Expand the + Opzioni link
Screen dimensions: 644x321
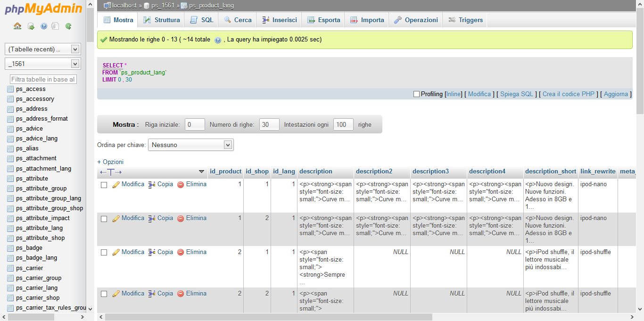click(110, 162)
